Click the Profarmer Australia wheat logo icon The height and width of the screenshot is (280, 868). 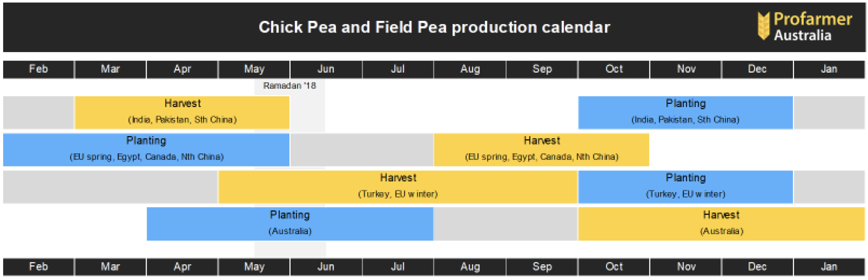pyautogui.click(x=763, y=26)
